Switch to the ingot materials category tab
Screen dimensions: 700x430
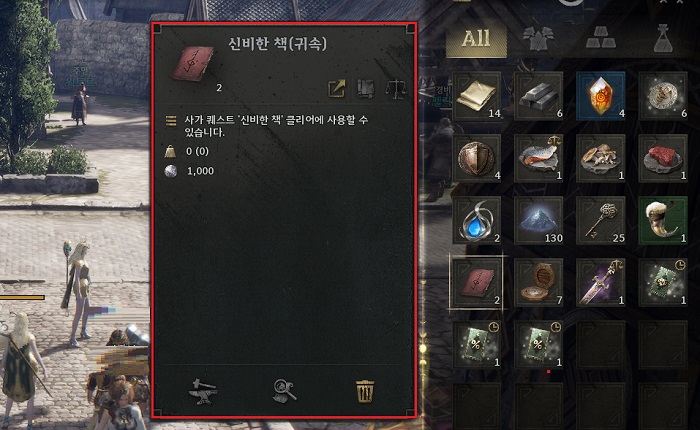600,39
